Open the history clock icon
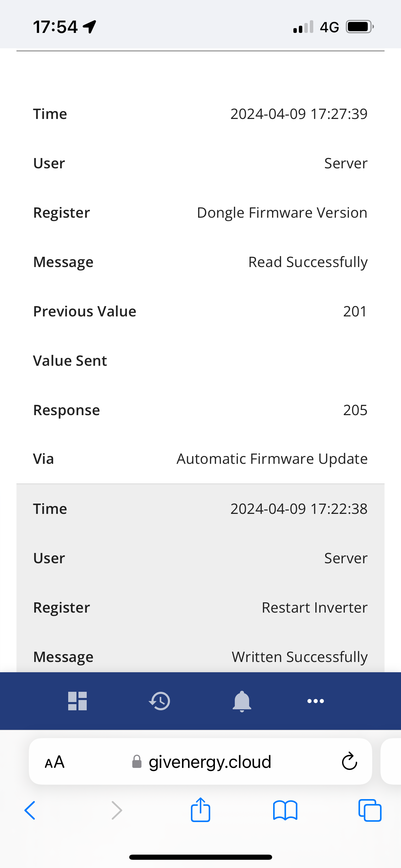Viewport: 401px width, 868px height. click(159, 701)
